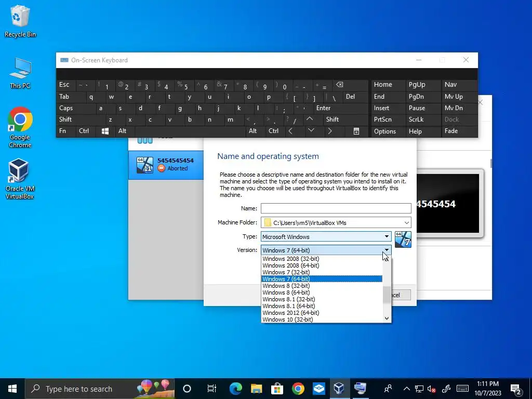
Task: Choose highlighted Windows 7 (64-bit) list entry
Action: tap(322, 279)
